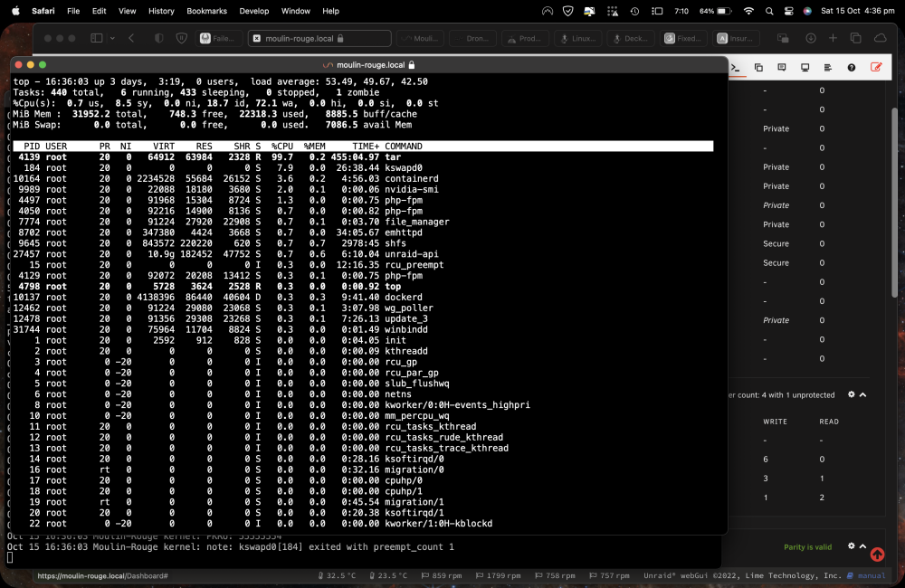Image resolution: width=905 pixels, height=588 pixels.
Task: Click the WRITE column header
Action: [776, 422]
